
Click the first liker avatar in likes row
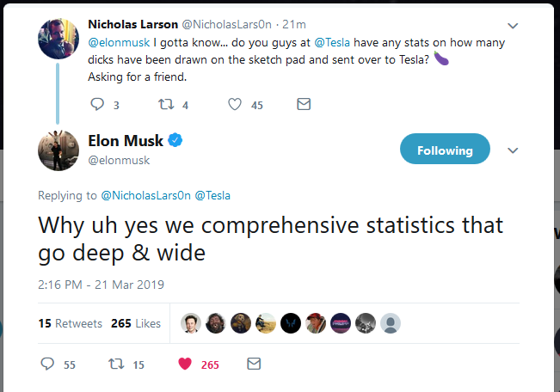tap(191, 323)
